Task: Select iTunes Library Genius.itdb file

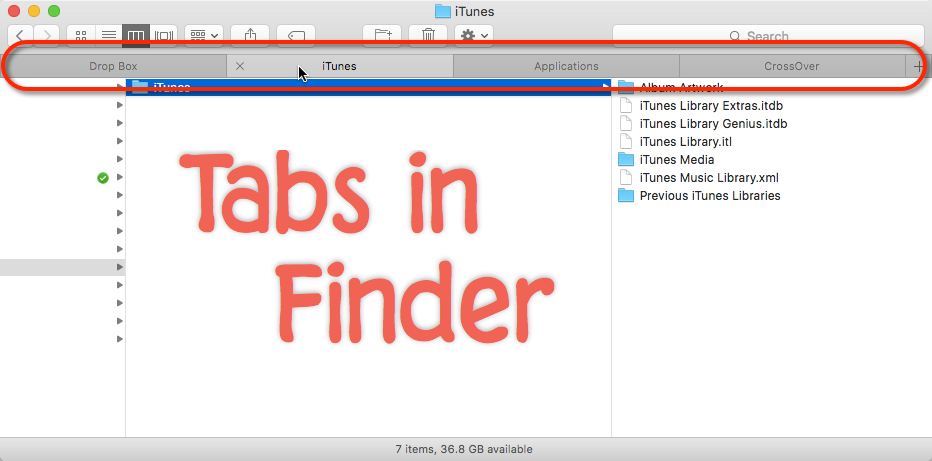Action: point(713,124)
